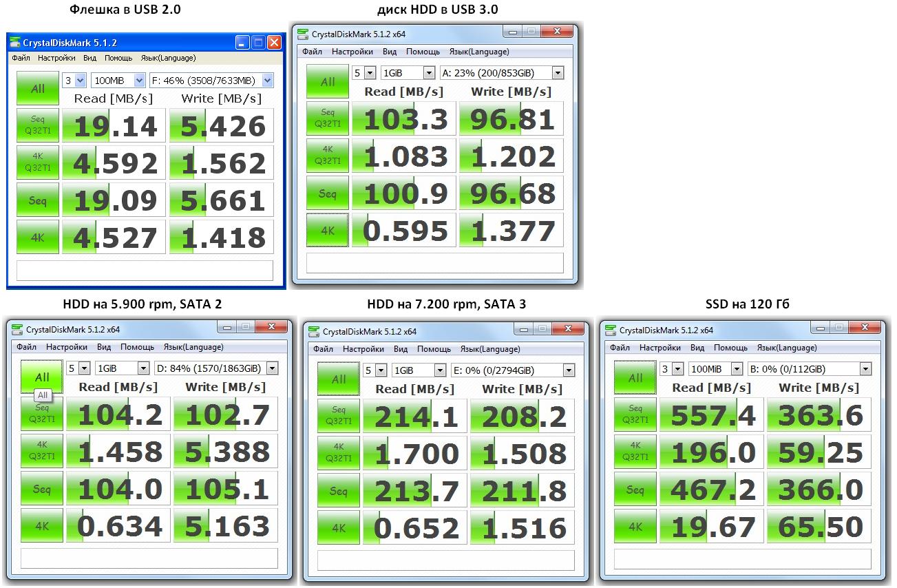Start 4K test in the 7.200 rpm HDD window
The image size is (897, 588).
point(339,527)
